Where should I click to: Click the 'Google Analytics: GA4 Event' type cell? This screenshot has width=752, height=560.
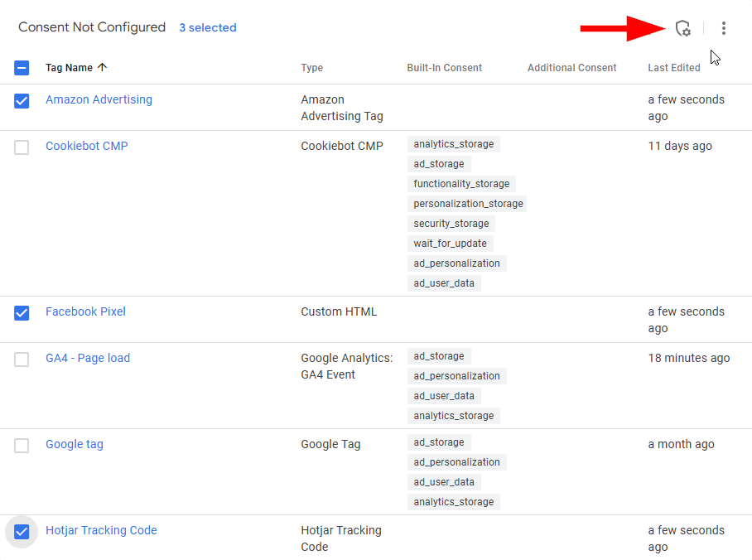tap(347, 366)
